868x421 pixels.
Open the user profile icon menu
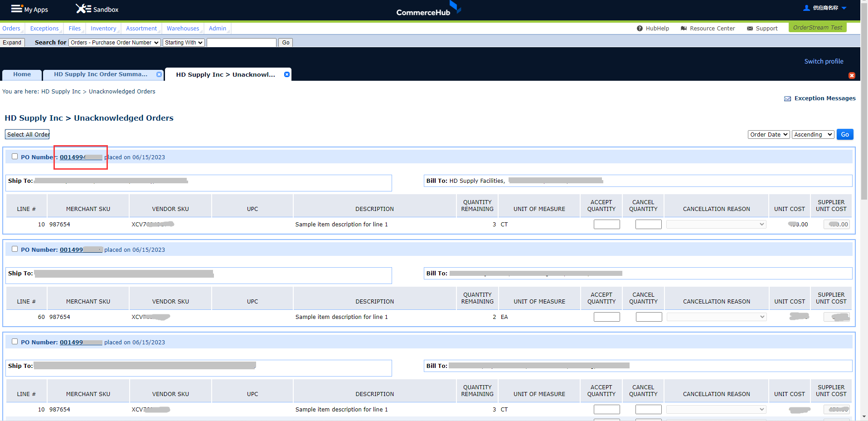(x=806, y=8)
